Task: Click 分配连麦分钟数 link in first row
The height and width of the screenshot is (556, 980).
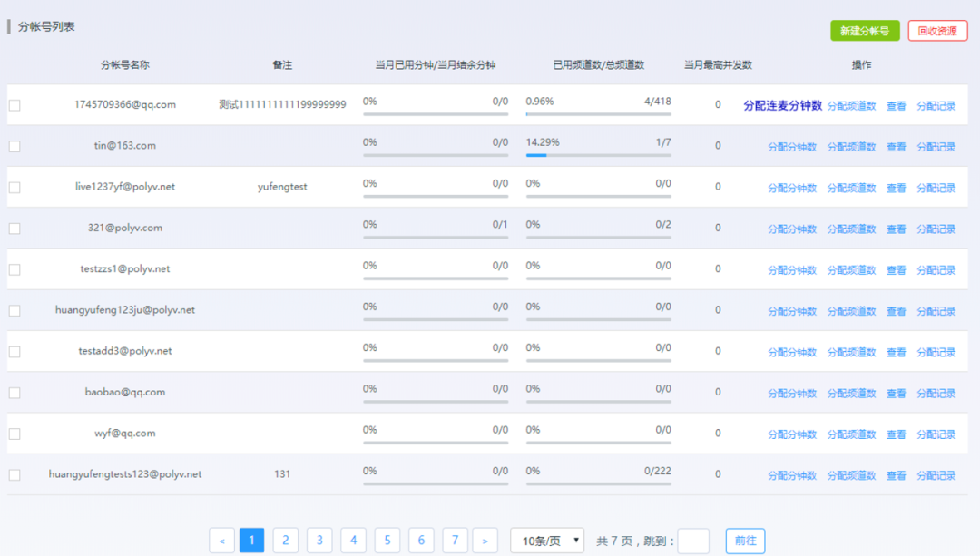Action: (x=782, y=105)
